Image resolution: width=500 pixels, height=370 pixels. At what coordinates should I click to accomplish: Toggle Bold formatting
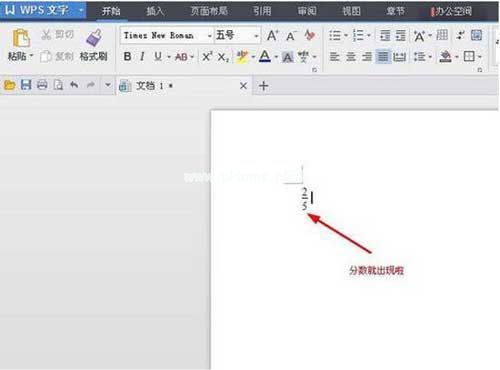coord(127,57)
